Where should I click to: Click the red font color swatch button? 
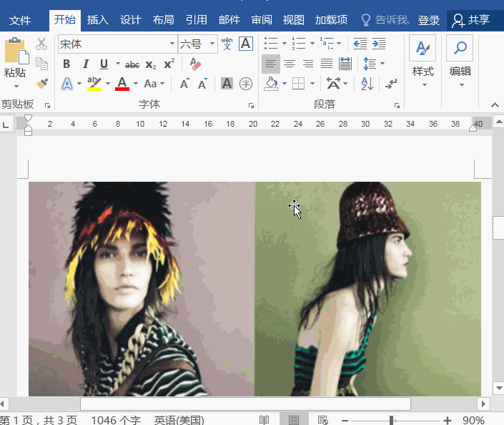(x=122, y=84)
